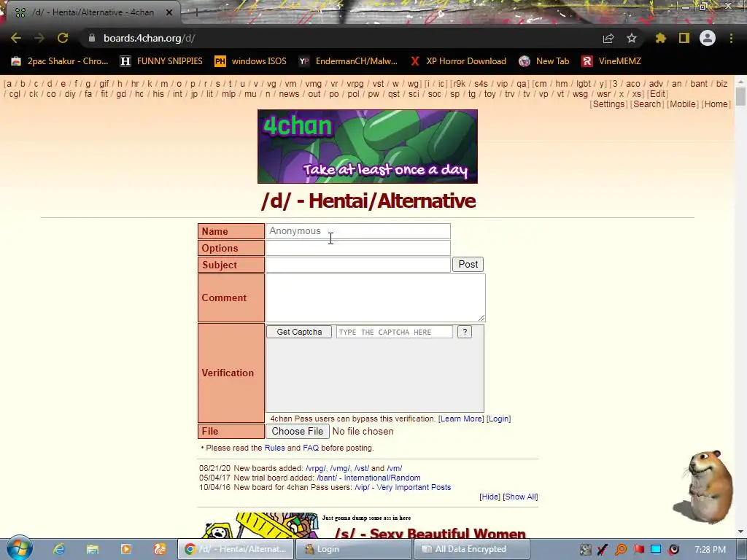The width and height of the screenshot is (747, 560).
Task: Click the Options input field
Action: (357, 248)
